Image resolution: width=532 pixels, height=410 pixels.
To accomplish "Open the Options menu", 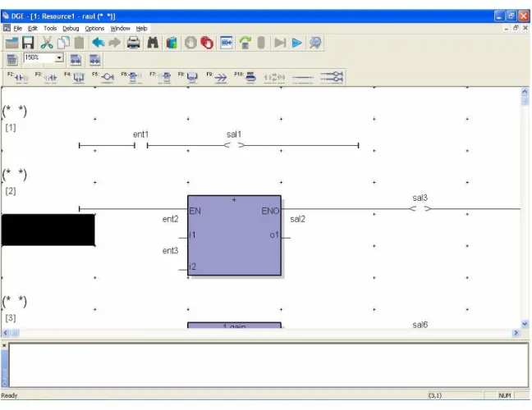I will pos(94,29).
